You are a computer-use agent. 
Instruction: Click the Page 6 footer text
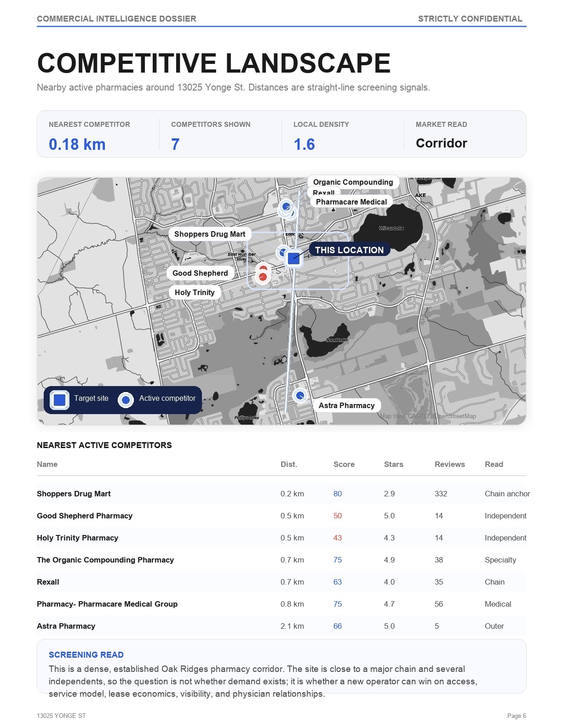(517, 716)
